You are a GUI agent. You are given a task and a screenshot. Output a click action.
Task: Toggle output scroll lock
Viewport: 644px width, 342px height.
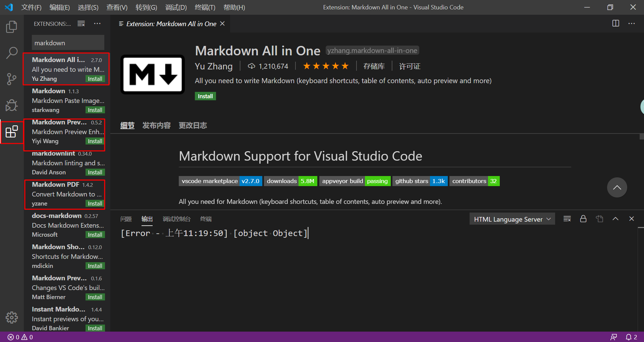583,219
